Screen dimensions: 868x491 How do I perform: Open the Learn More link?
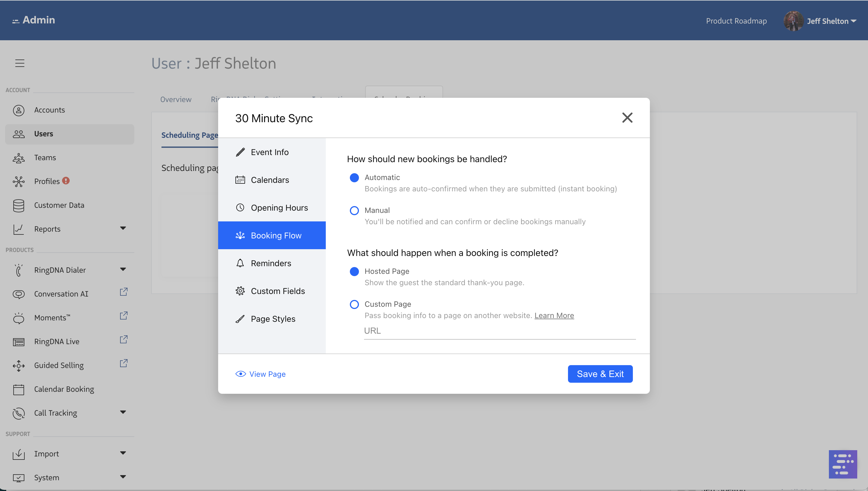tap(554, 315)
